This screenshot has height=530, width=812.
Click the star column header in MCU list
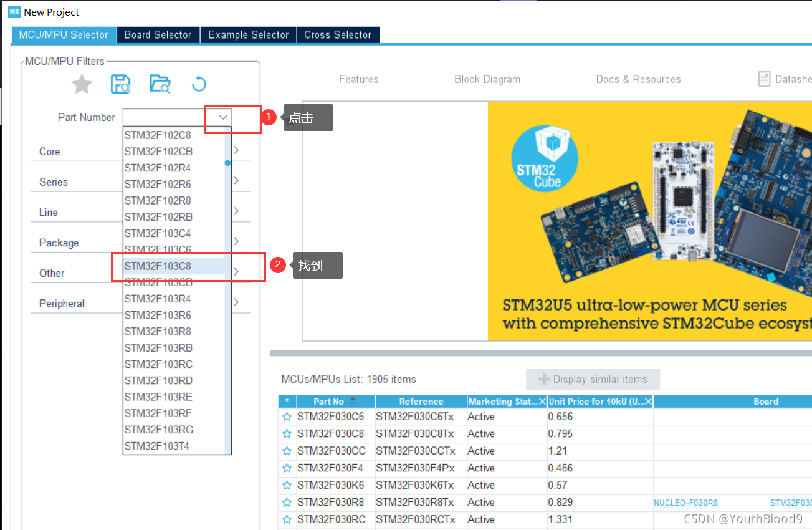(x=287, y=402)
